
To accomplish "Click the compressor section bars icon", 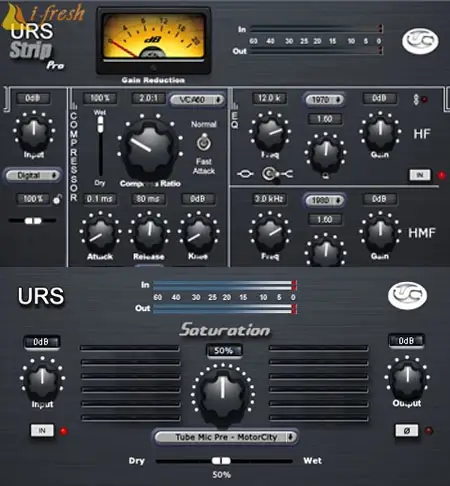I will coord(74,106).
